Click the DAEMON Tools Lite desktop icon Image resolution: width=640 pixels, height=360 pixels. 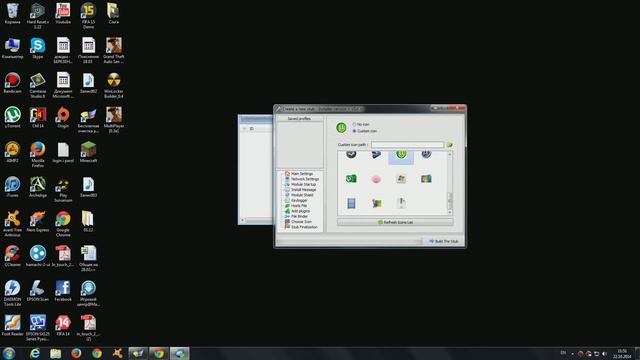[12, 293]
